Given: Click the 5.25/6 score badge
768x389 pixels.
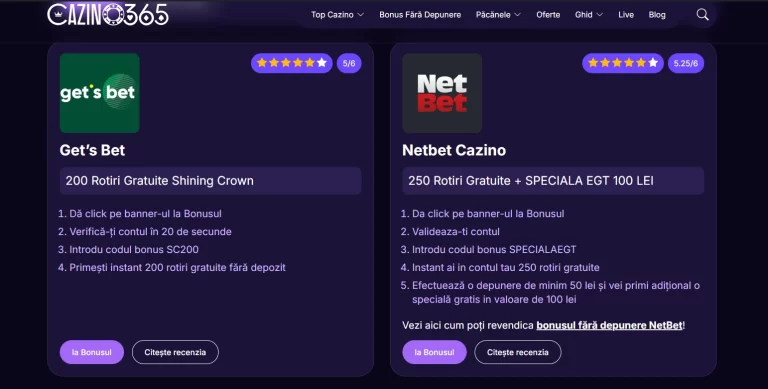Looking at the screenshot, I should point(686,63).
